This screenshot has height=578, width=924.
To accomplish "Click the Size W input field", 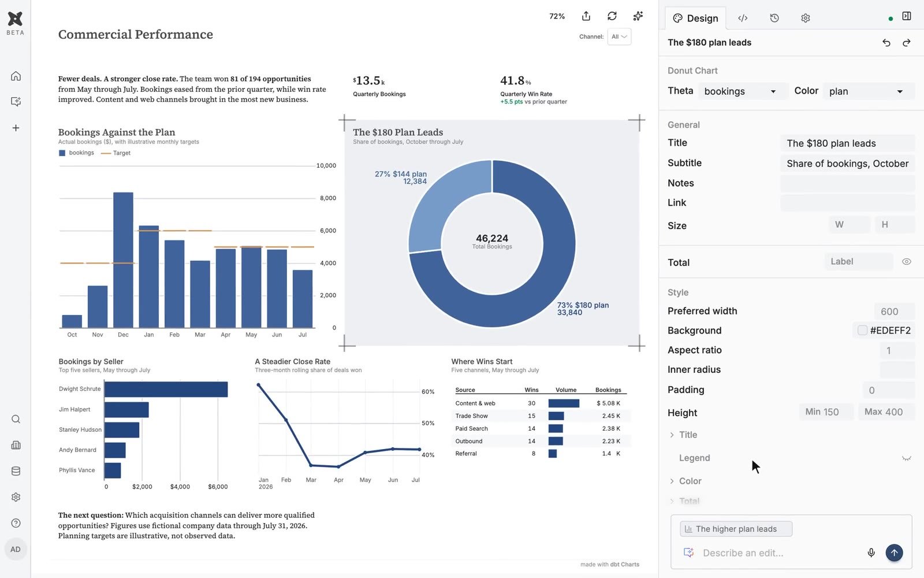I will [x=849, y=225].
